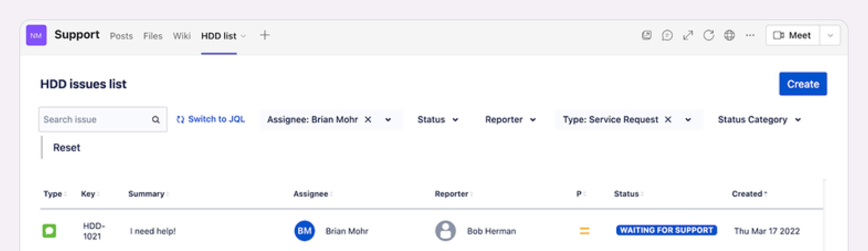
Task: Click the WAITING FOR SUPPORT status badge
Action: [666, 230]
